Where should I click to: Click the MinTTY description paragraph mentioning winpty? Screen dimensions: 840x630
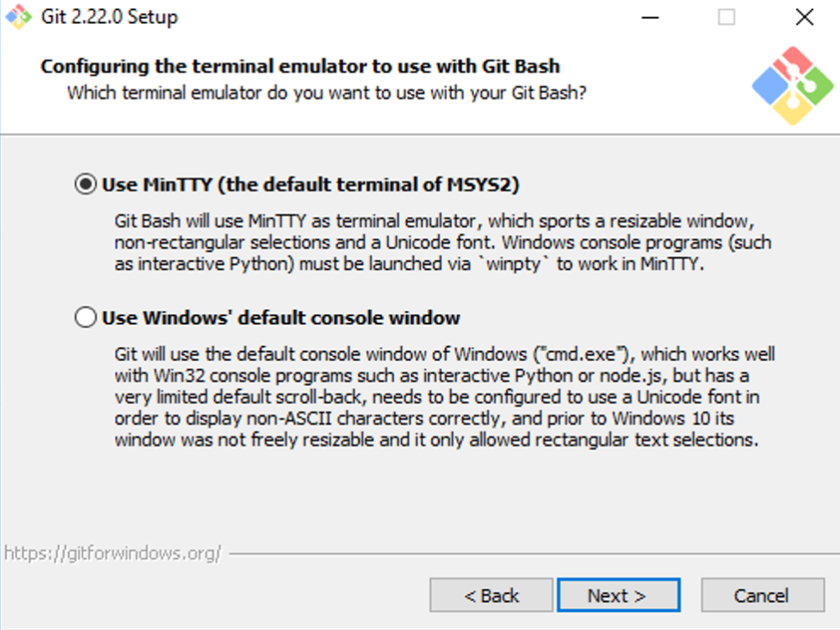tap(442, 242)
